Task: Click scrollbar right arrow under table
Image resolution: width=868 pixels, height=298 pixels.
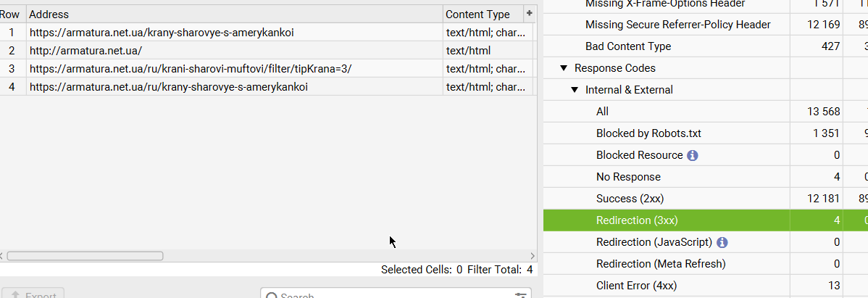Action: [x=533, y=256]
